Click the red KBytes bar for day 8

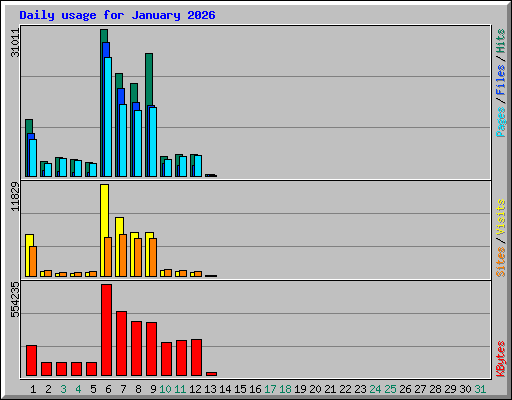(137, 348)
